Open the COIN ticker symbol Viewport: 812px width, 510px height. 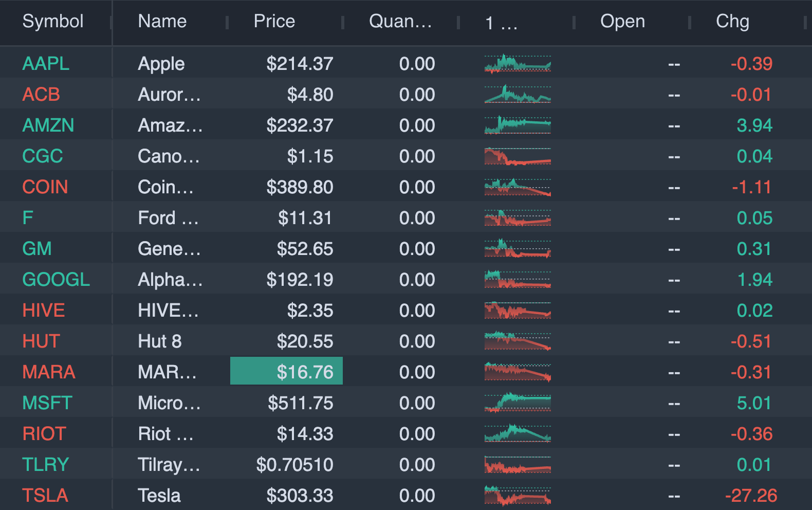pos(45,187)
